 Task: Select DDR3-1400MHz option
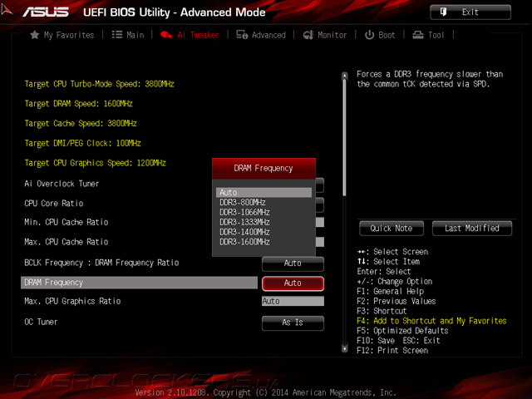(x=264, y=232)
